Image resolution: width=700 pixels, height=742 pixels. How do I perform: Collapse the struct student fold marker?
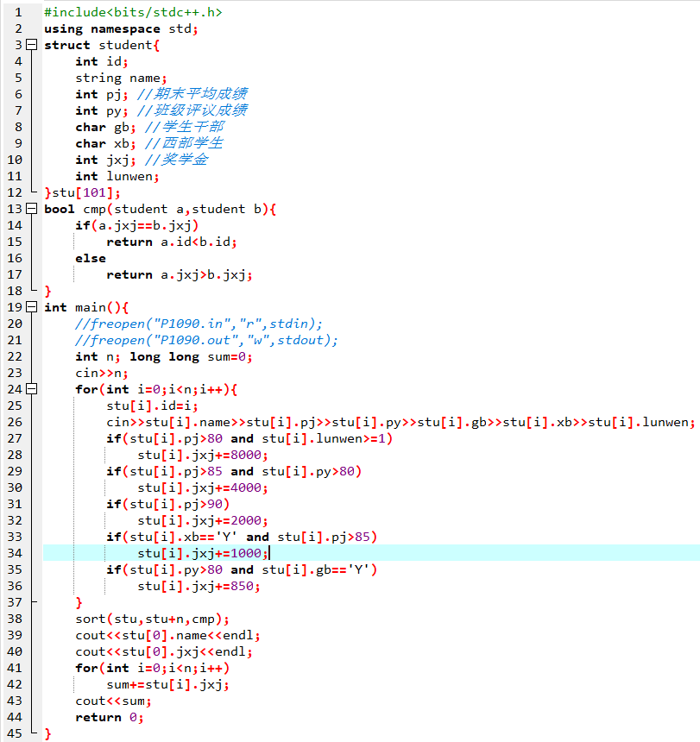pyautogui.click(x=32, y=45)
